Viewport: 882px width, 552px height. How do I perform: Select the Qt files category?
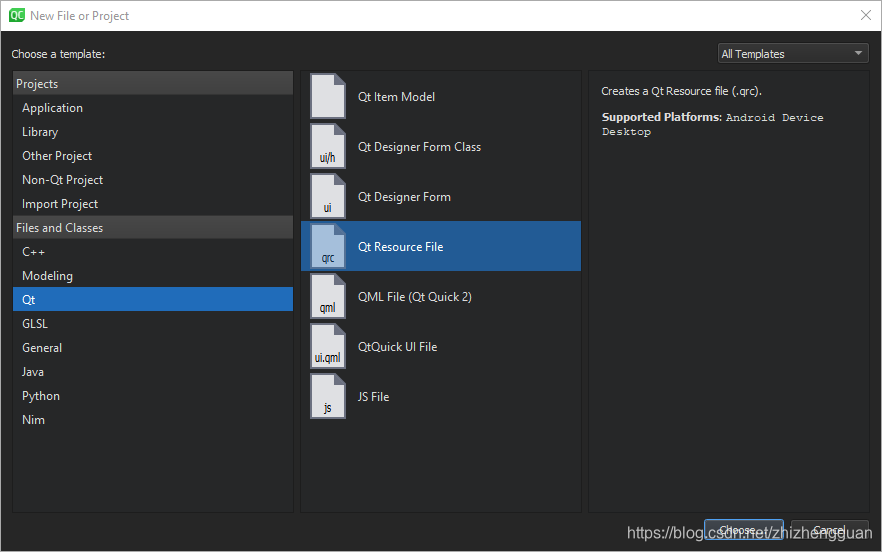[153, 299]
